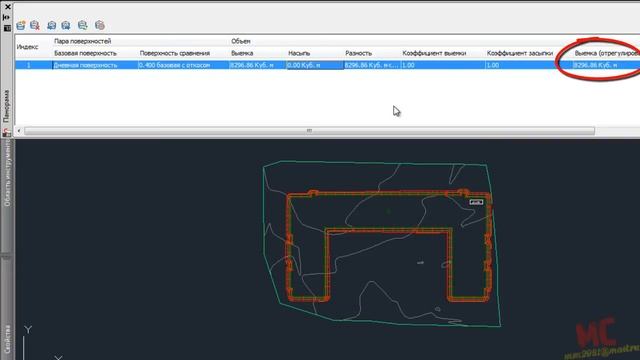Click the horizontal scrollbar left arrow

(19, 131)
